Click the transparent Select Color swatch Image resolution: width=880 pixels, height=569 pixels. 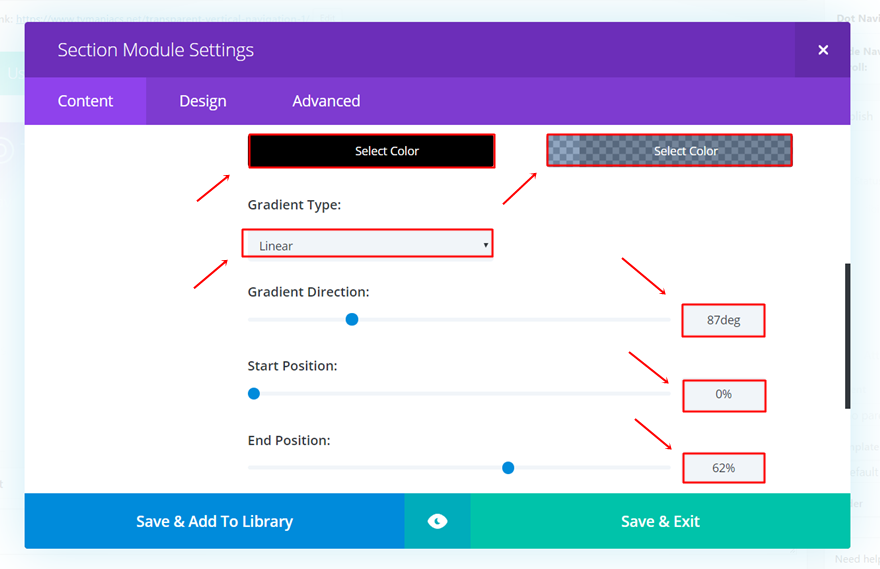pyautogui.click(x=669, y=151)
